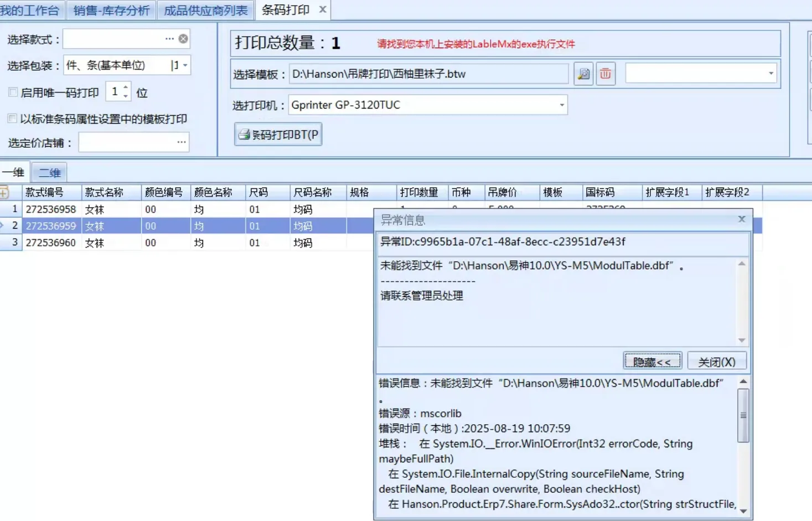812x521 pixels.
Task: Expand the empty dropdown beside the template path
Action: point(770,74)
